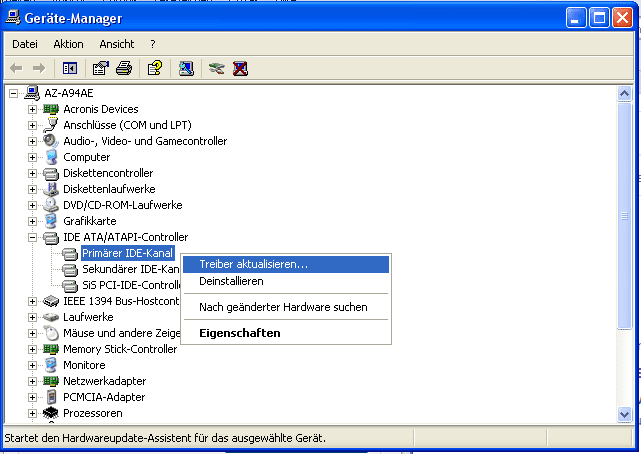Choose Treiber aktualisieren... from context menu

pos(286,264)
